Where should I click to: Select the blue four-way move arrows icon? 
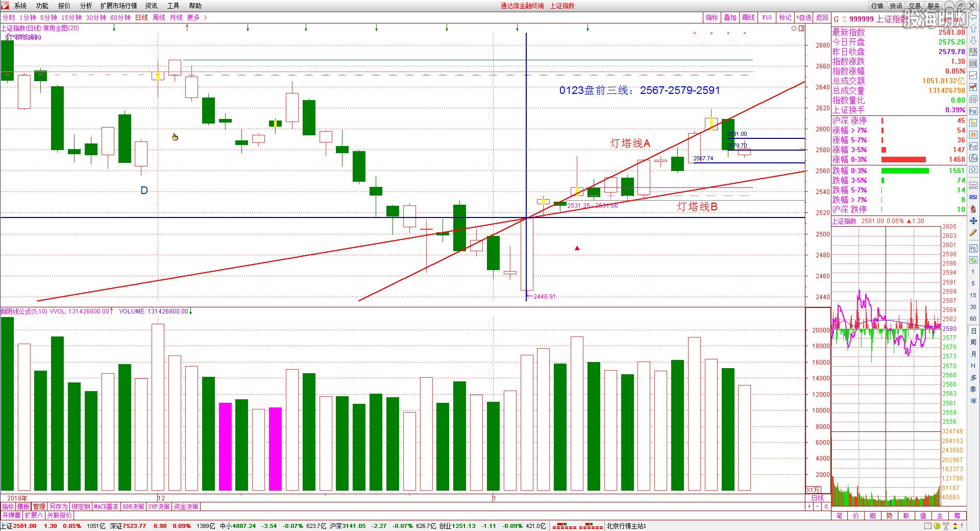coord(973,221)
